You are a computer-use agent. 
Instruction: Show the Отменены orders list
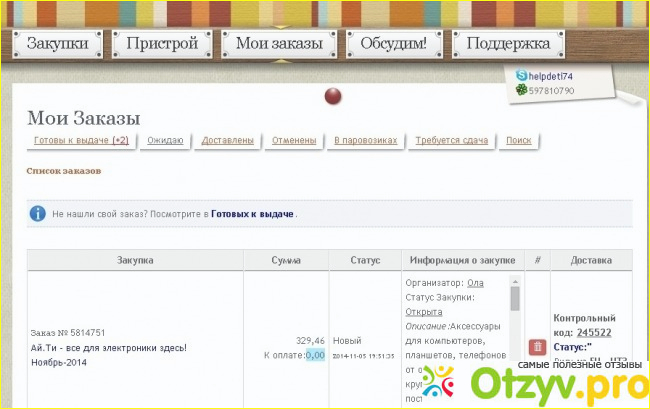point(294,141)
